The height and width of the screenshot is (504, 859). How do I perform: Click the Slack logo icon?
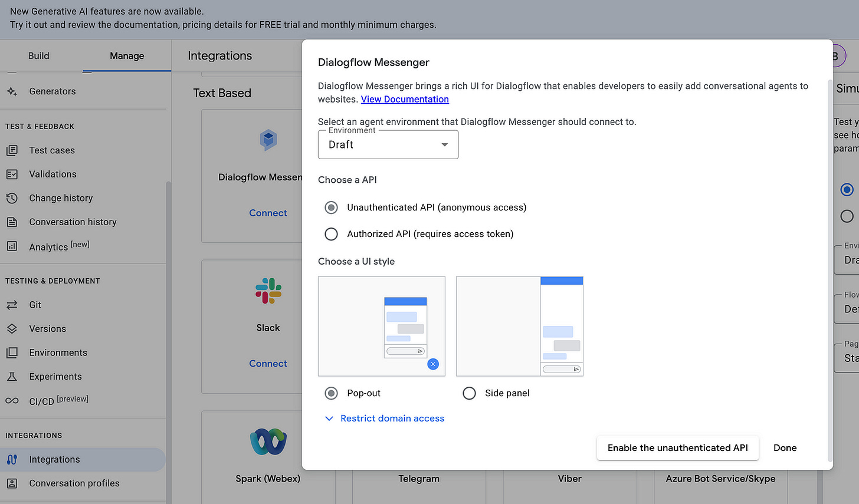[268, 291]
